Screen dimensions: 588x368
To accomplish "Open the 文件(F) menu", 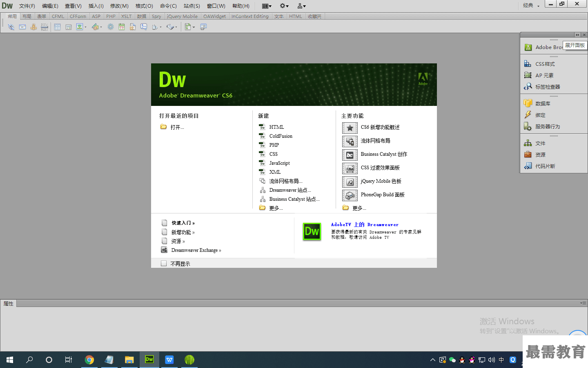I will click(27, 6).
